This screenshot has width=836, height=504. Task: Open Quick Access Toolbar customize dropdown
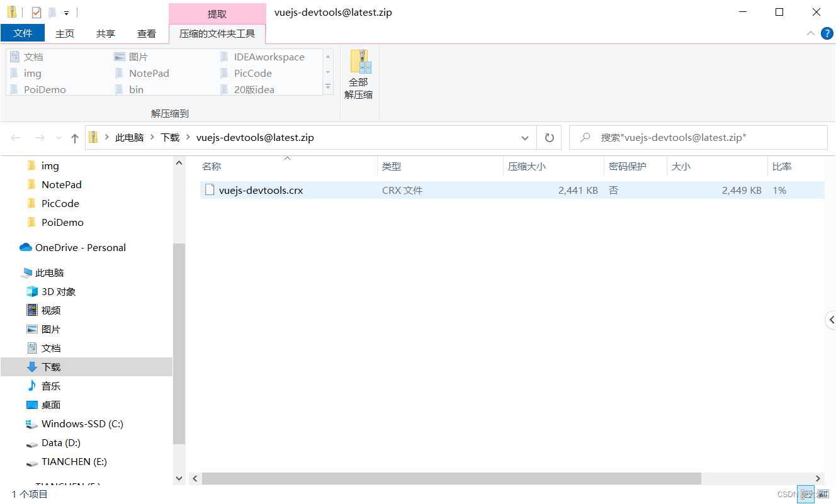(66, 13)
